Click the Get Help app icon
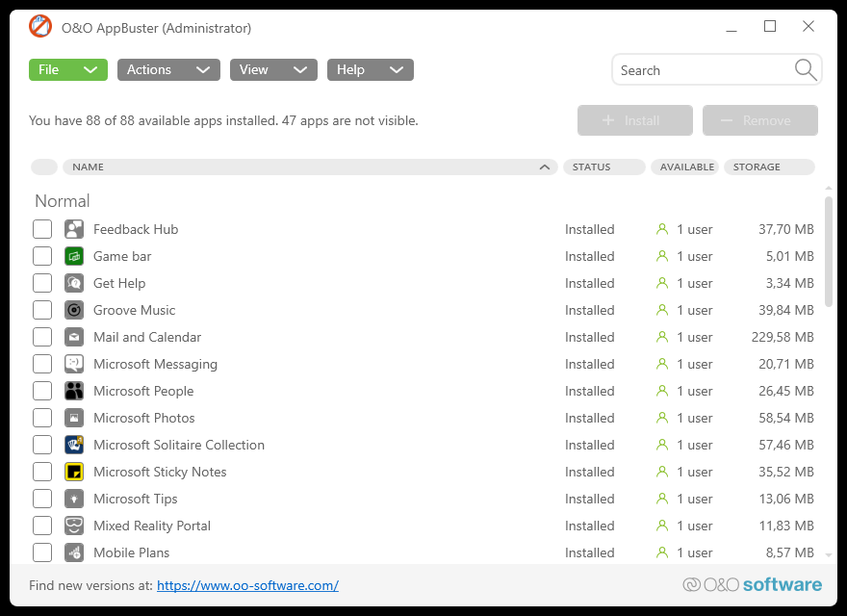This screenshot has width=847, height=616. [74, 283]
